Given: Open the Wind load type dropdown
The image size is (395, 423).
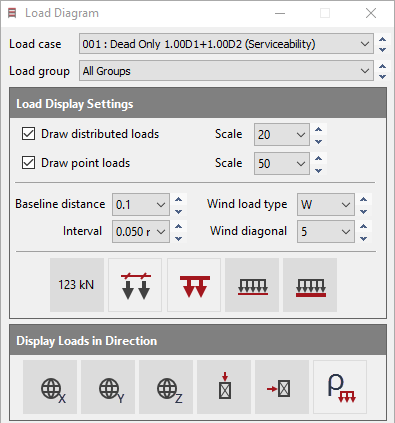Looking at the screenshot, I should point(326,204).
